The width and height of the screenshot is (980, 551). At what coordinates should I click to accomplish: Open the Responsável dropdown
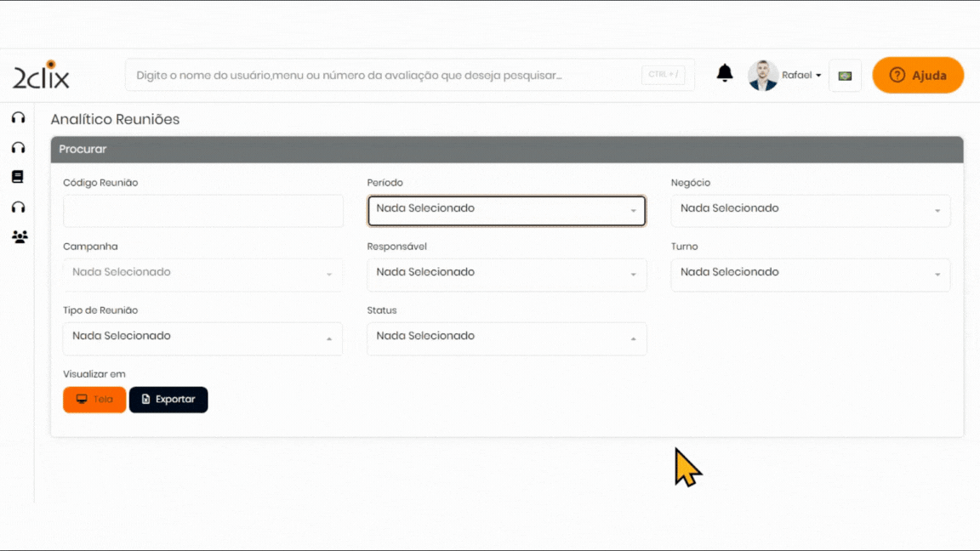coord(506,275)
